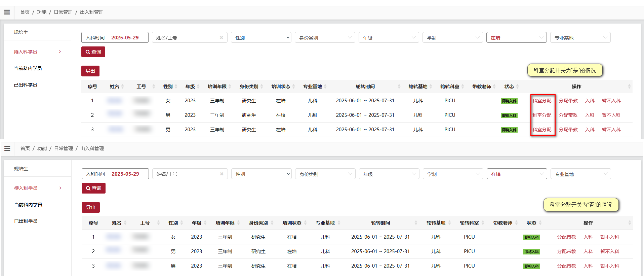Open the 身份类别 dropdown in the lower panel
Viewport: 644px width, 276px height.
325,174
